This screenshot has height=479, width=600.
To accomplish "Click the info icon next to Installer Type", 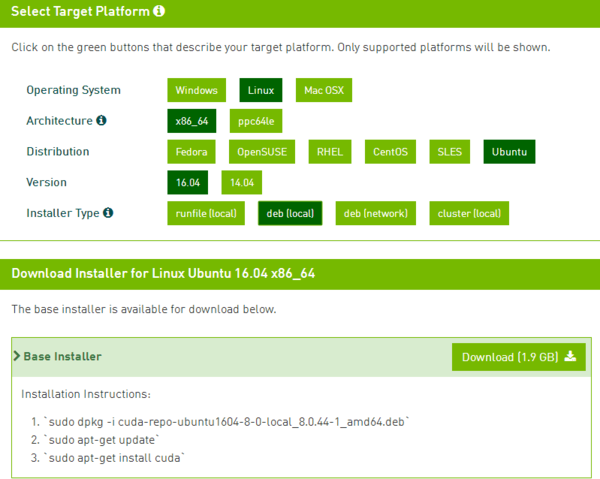I will (108, 212).
